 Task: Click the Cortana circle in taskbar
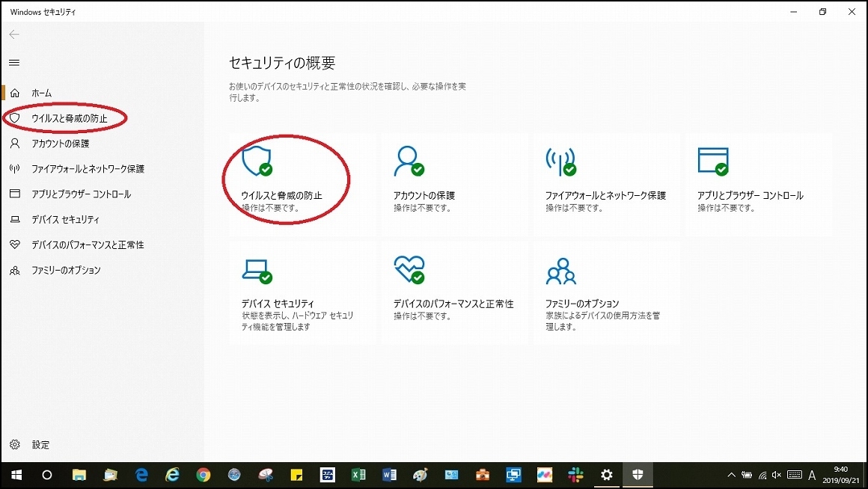point(47,476)
